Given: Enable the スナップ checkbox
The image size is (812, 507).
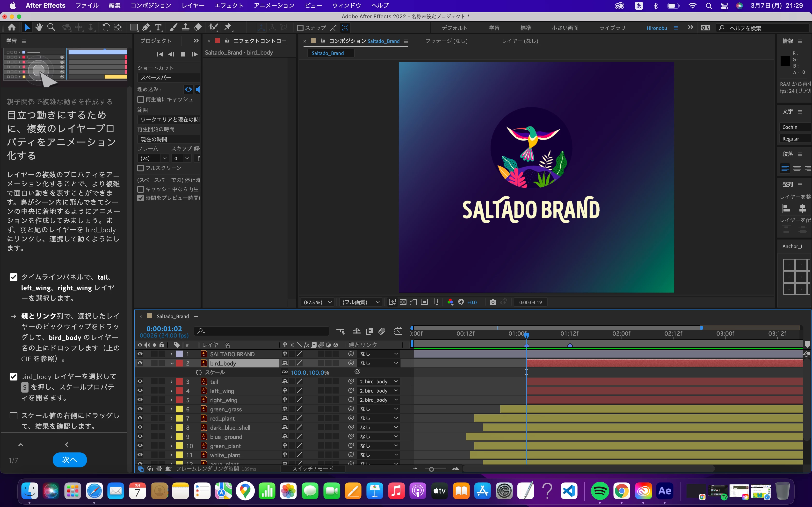Looking at the screenshot, I should coord(300,28).
